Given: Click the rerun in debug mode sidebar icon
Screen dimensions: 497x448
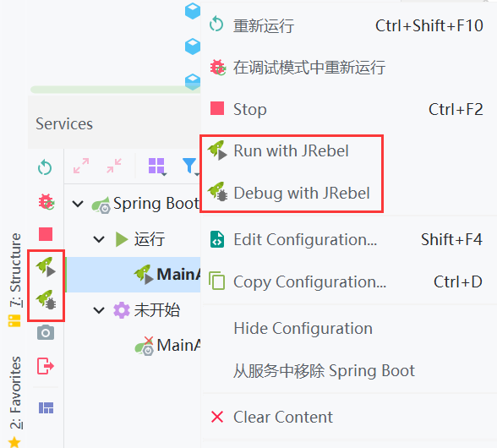Looking at the screenshot, I should pyautogui.click(x=46, y=201).
